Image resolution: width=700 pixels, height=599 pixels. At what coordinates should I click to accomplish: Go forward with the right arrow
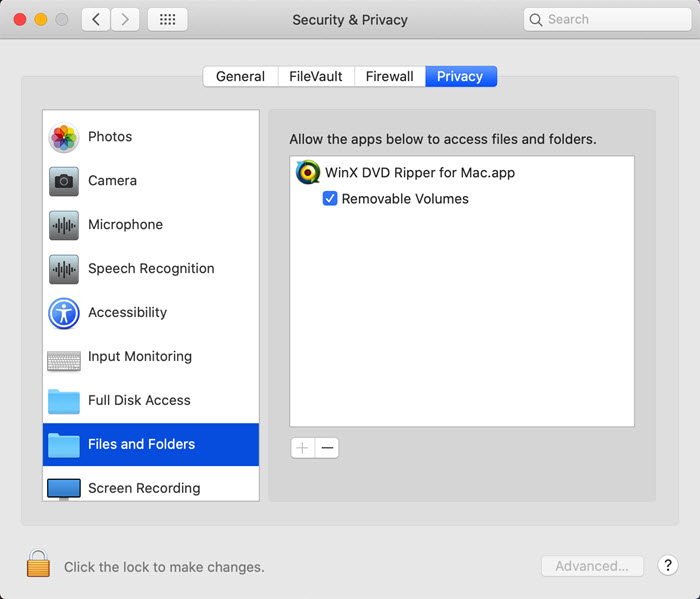(125, 19)
